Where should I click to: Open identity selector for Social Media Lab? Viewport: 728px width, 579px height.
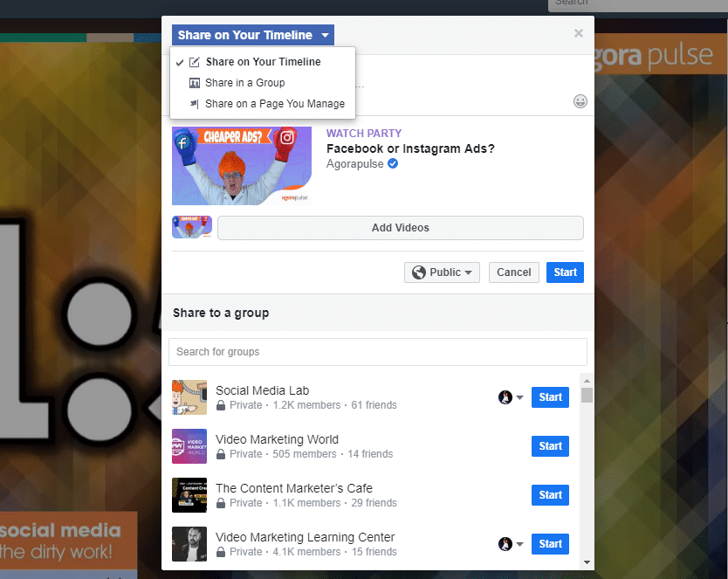511,397
